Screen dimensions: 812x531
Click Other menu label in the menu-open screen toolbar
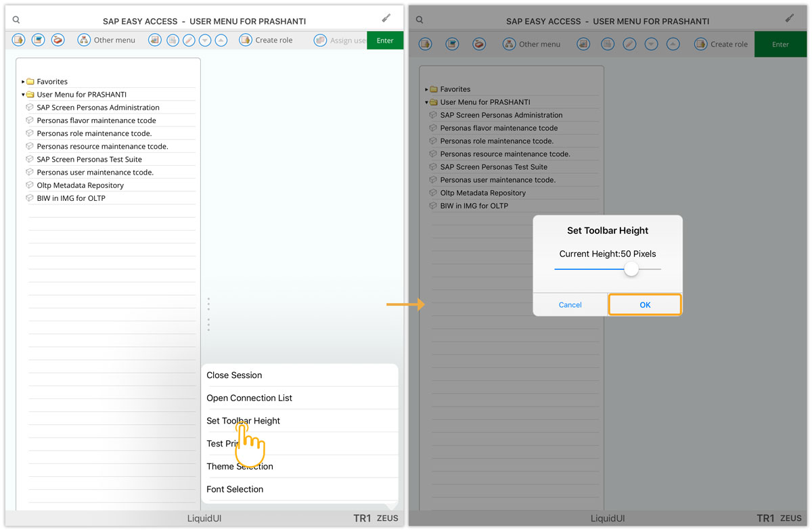114,41
